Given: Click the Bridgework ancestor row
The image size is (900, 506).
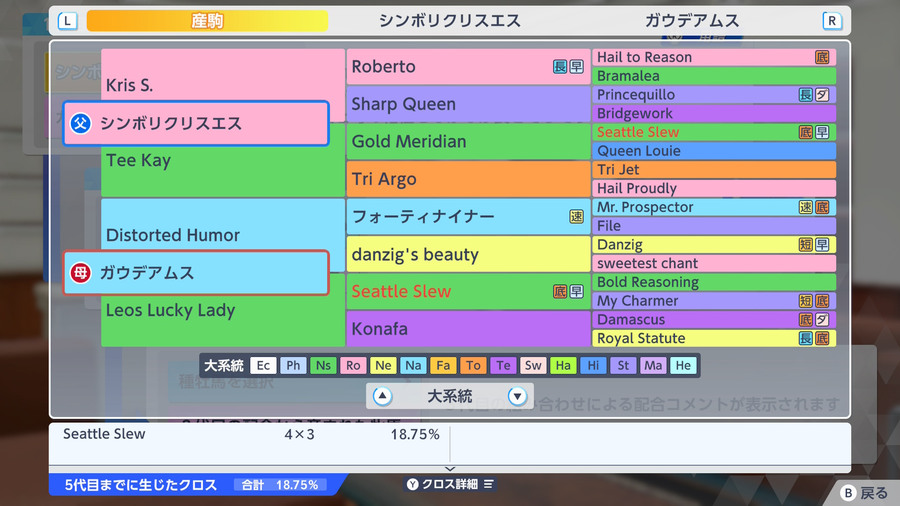Looking at the screenshot, I should pyautogui.click(x=714, y=113).
